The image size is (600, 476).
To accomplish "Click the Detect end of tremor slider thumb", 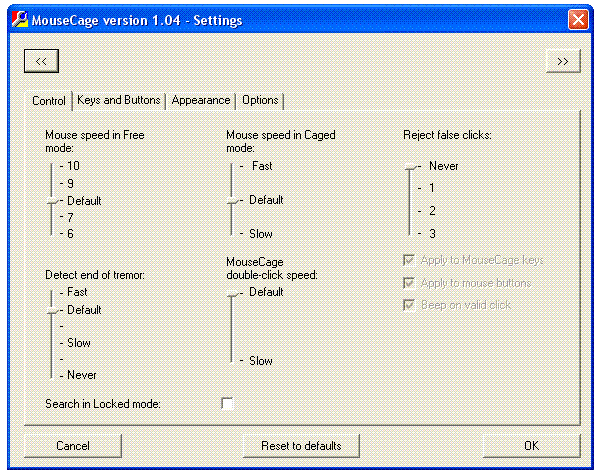I will [x=52, y=310].
